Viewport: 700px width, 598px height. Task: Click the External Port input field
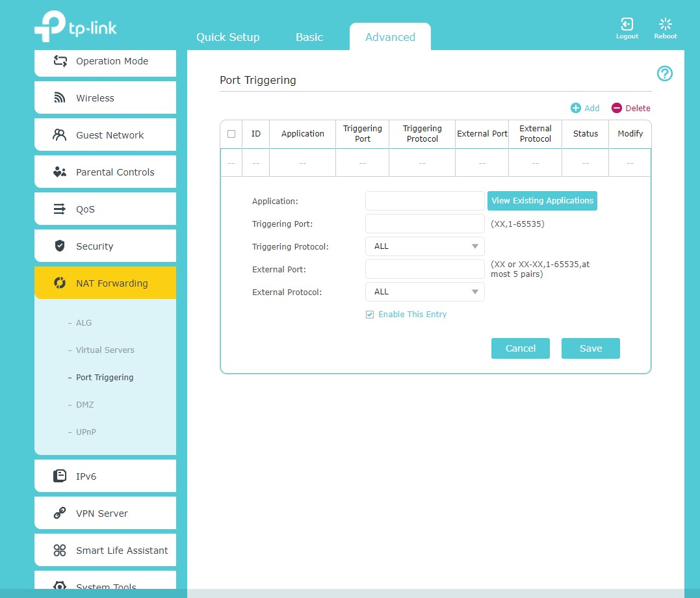pyautogui.click(x=424, y=269)
